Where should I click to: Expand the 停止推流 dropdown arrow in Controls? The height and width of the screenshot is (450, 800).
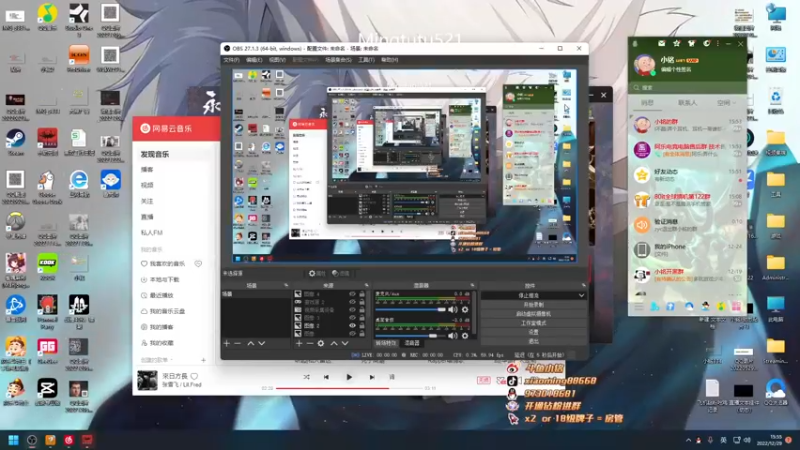581,295
